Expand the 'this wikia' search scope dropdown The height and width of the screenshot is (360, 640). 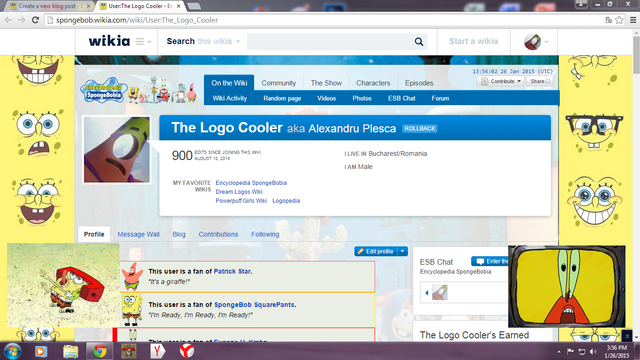pyautogui.click(x=219, y=41)
